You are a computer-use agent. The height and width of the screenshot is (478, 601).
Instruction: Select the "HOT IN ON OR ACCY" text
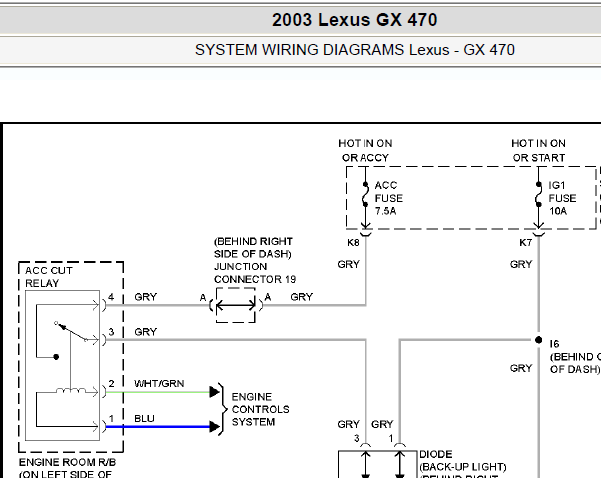(365, 150)
